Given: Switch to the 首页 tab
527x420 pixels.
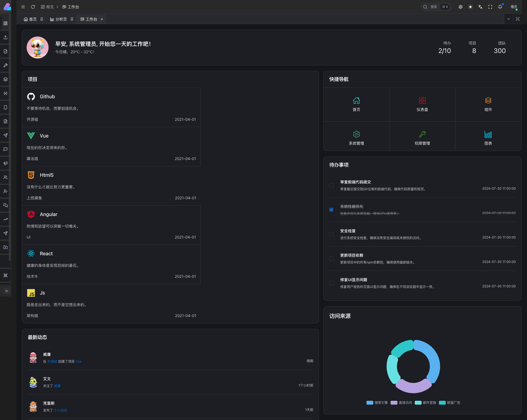Looking at the screenshot, I should click(30, 19).
